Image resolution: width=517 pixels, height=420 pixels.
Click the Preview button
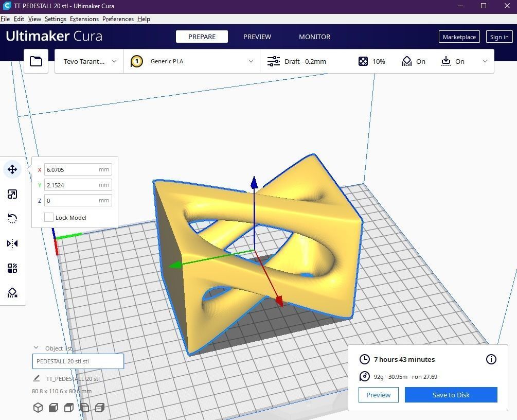point(378,395)
